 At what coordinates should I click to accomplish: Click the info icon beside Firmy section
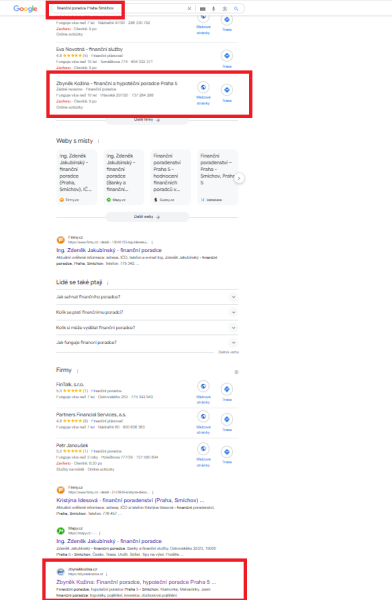pos(236,372)
